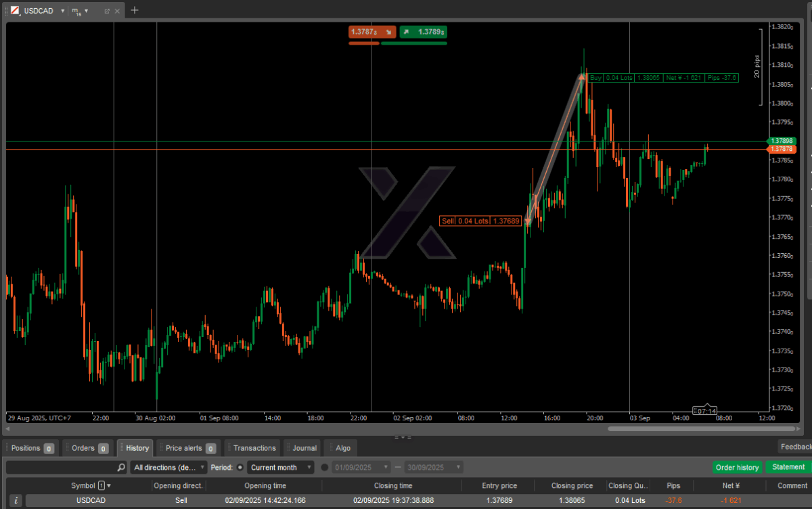
Task: Select the Current month period radio button
Action: (x=240, y=467)
